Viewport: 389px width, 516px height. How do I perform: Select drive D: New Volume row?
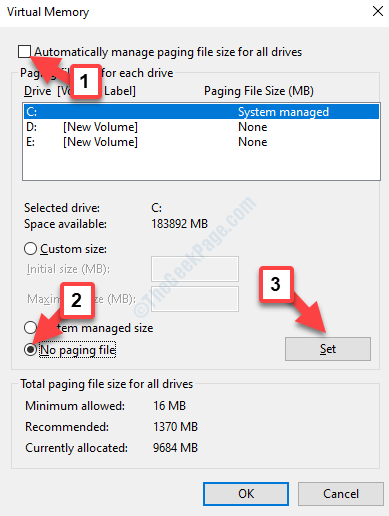click(x=201, y=127)
